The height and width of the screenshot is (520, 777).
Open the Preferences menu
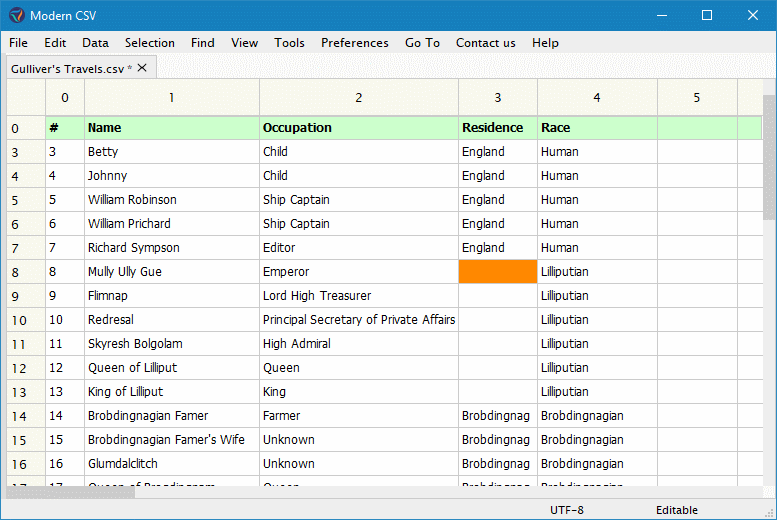coord(355,43)
